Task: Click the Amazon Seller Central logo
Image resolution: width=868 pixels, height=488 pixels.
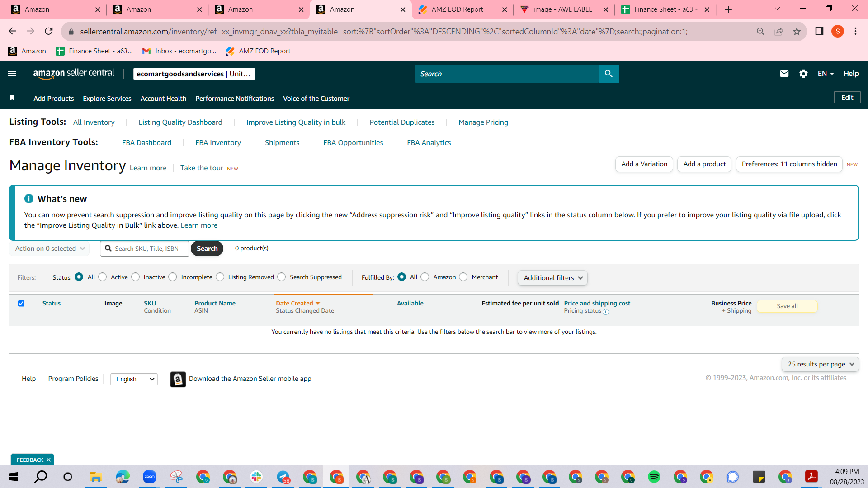Action: pos(74,74)
